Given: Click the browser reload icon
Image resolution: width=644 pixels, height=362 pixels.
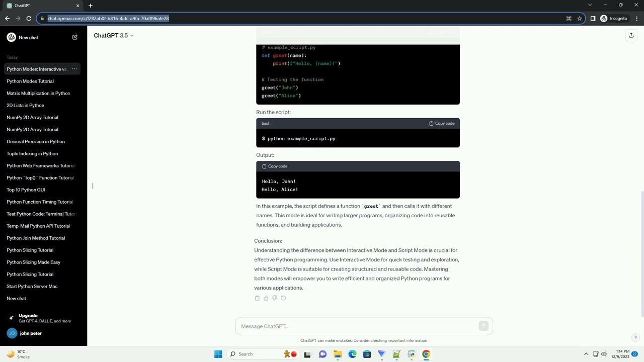Looking at the screenshot, I should [x=29, y=19].
